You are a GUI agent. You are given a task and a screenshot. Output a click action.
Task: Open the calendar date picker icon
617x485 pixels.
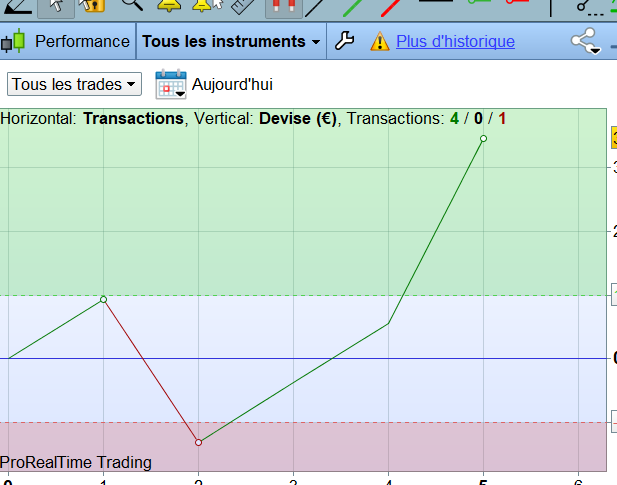tap(171, 84)
